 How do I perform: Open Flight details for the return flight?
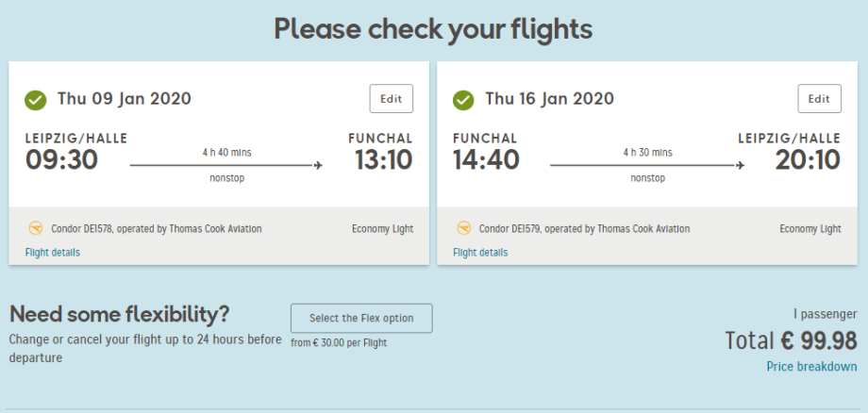coord(480,253)
